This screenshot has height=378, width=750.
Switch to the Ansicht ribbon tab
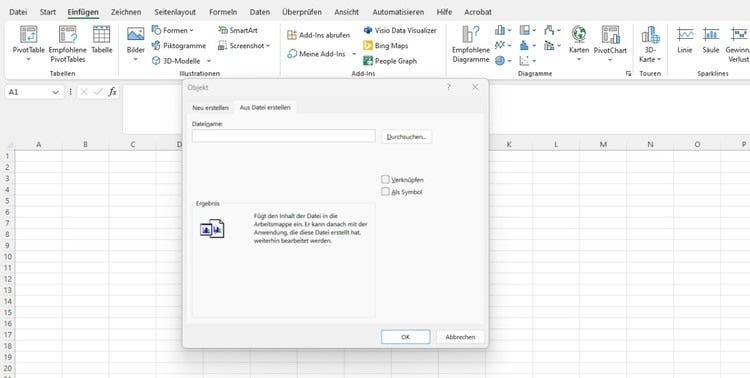coord(346,12)
